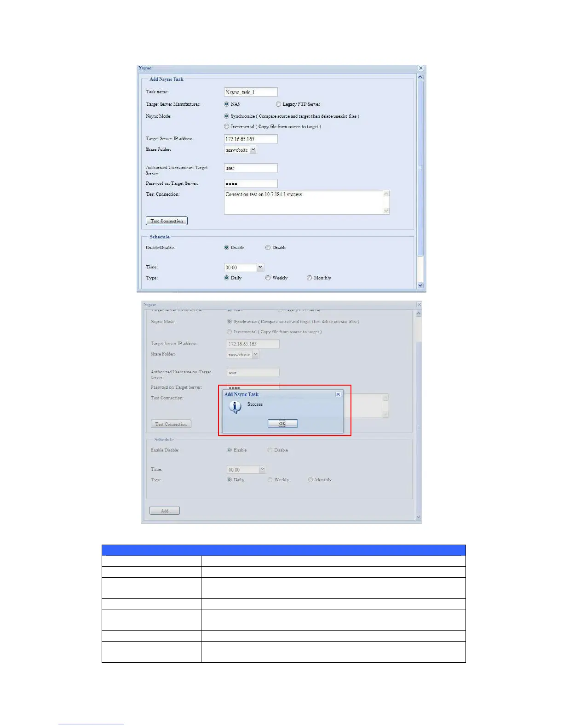
Task: Select the Legacy FTP Server radio in the undimmed window
Action: 278,104
